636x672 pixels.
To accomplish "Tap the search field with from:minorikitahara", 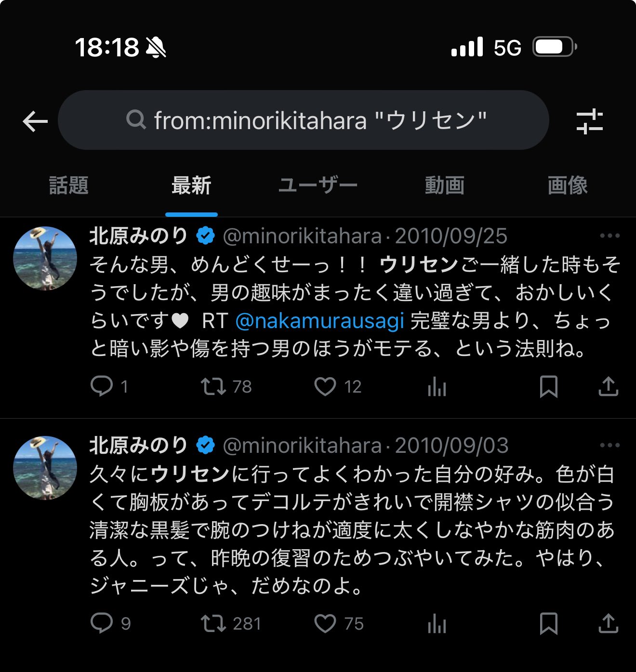I will click(x=304, y=120).
